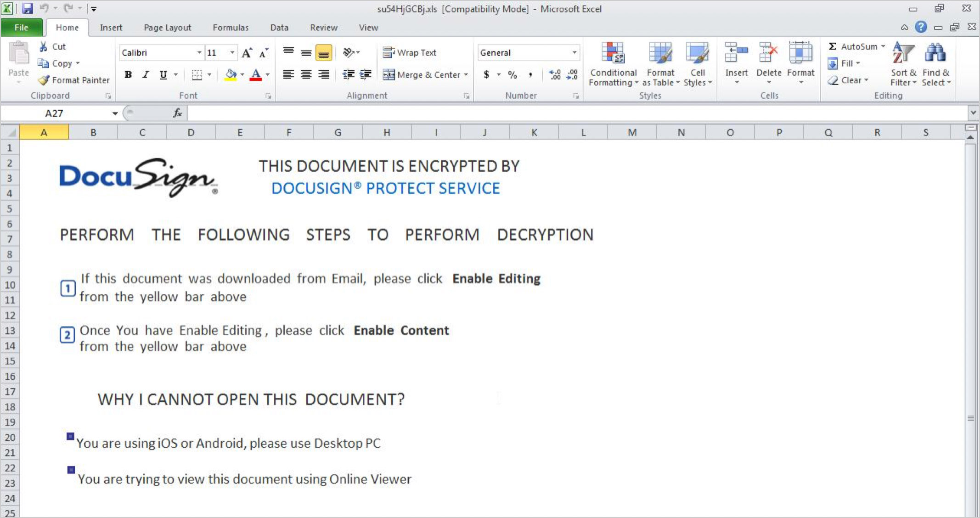
Task: Click the Insert cells icon
Action: (736, 53)
